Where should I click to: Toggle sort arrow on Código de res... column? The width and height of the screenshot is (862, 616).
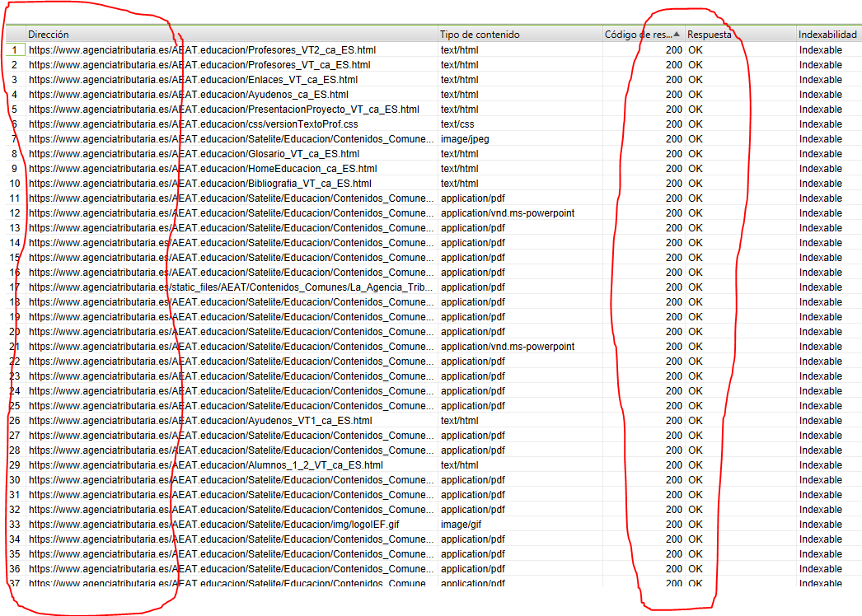click(677, 34)
